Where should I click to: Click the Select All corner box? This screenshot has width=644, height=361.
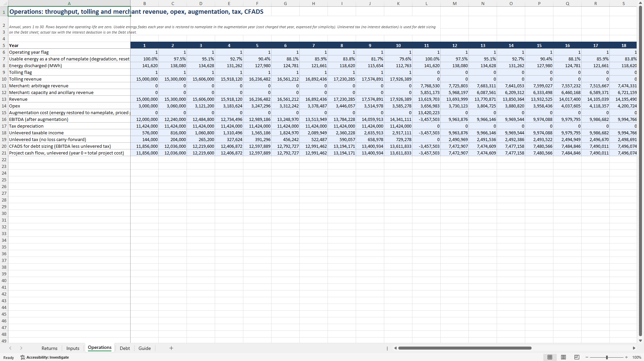pyautogui.click(x=4, y=3)
